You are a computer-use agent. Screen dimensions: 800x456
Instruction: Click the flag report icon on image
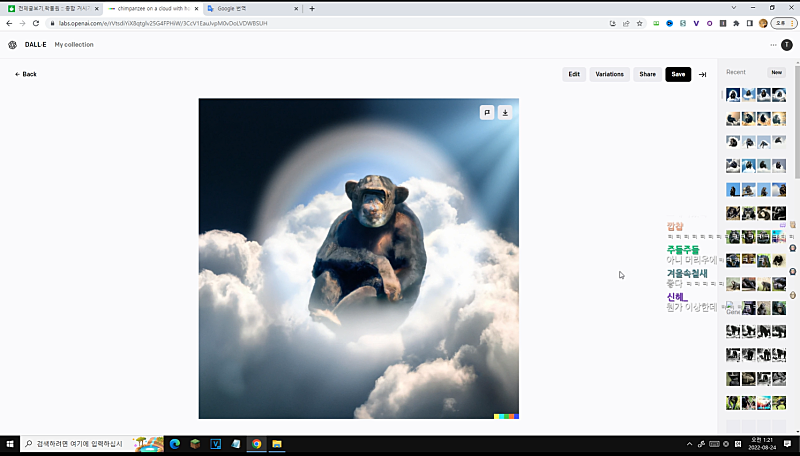(486, 113)
